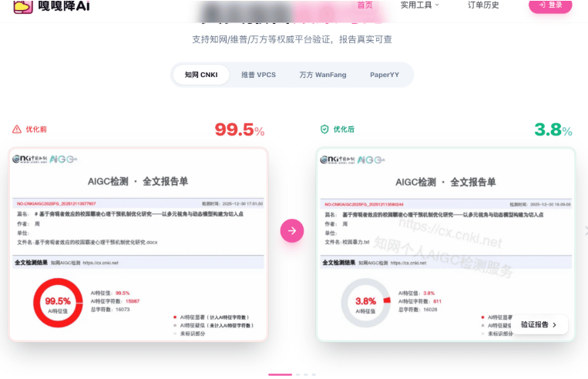The height and width of the screenshot is (379, 588).
Task: Open the 优化后 report thumbnail showing 3.8%
Action: (x=446, y=244)
